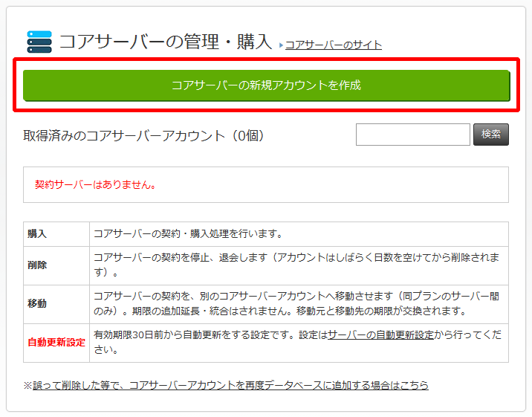The image size is (532, 417).
Task: Open link to re-add deleted account to database
Action: point(230,386)
